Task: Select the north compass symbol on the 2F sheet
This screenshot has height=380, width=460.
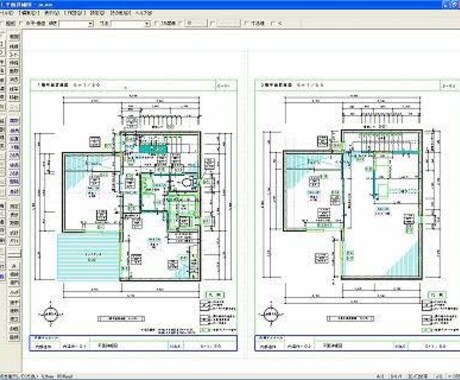Action: (271, 314)
